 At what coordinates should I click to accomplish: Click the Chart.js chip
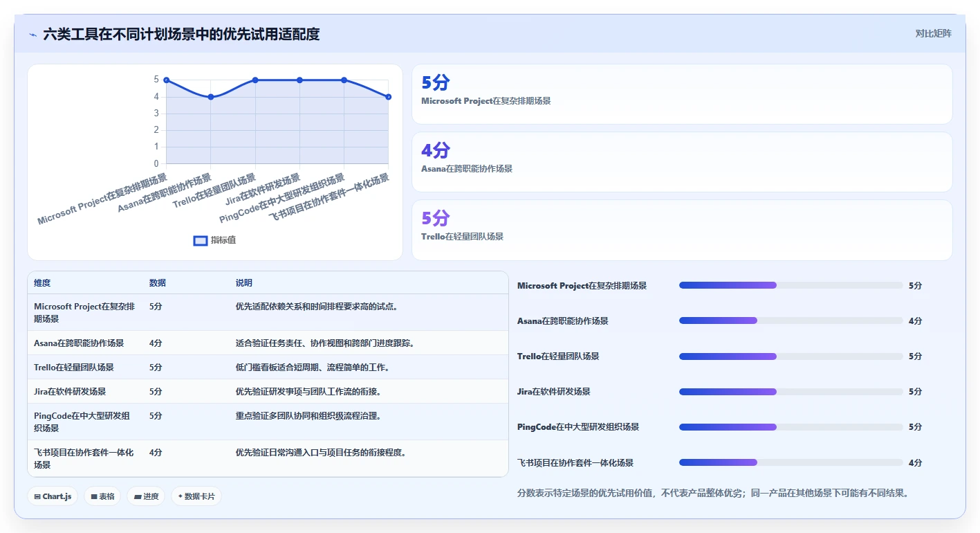[x=53, y=496]
